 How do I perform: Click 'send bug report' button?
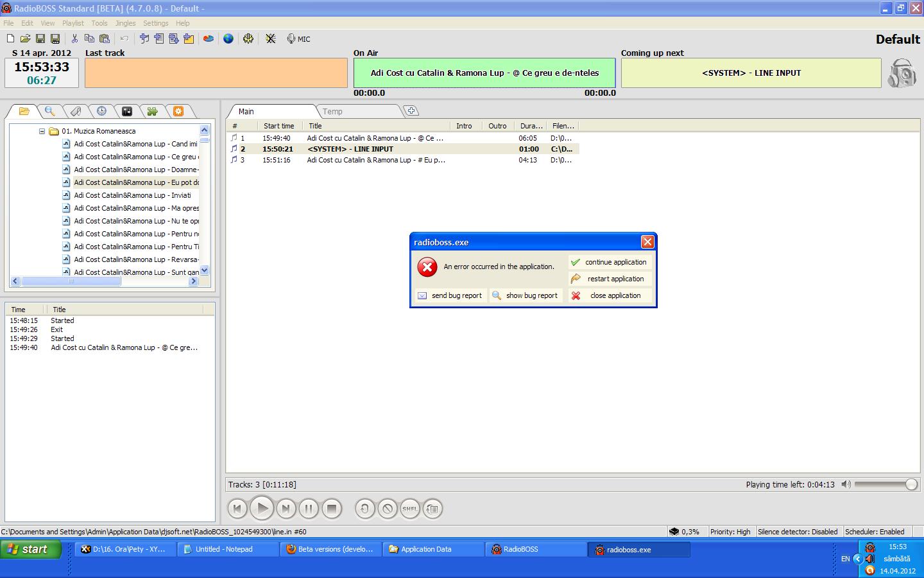(x=450, y=295)
